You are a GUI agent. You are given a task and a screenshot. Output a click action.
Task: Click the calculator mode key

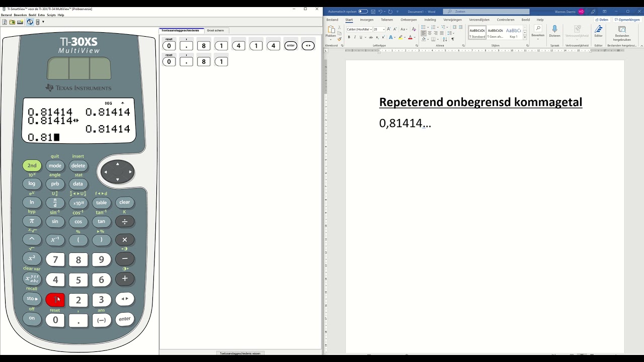(x=55, y=165)
